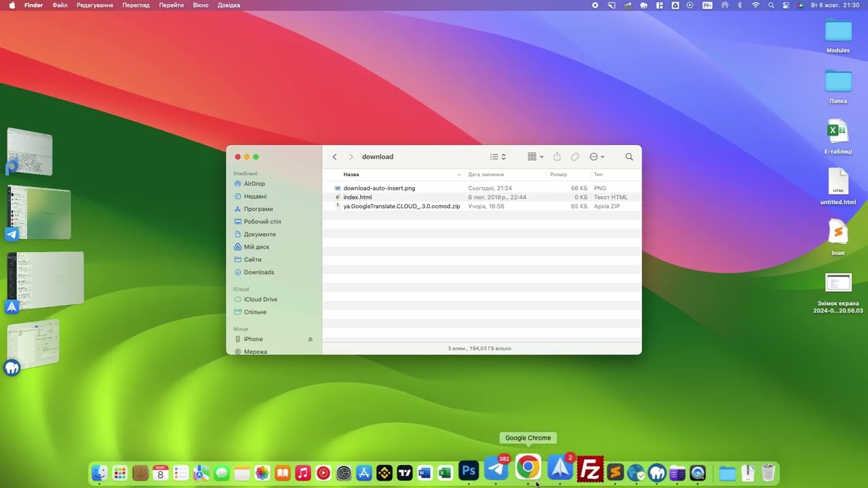
Task: Open Sublime Text from the Dock
Action: 615,472
